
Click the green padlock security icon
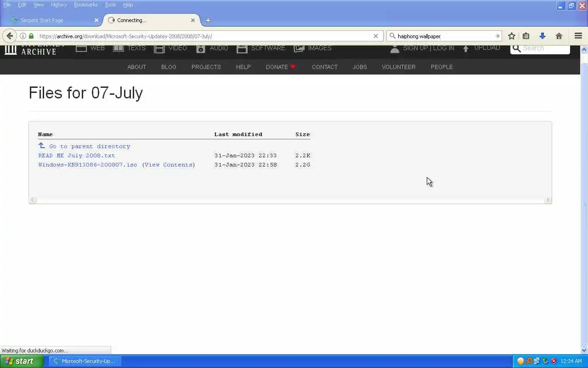[31, 36]
